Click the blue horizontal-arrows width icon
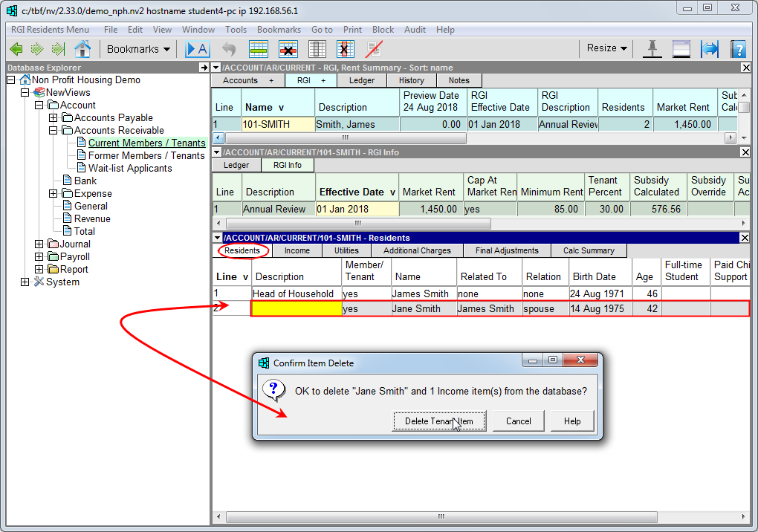Image resolution: width=758 pixels, height=532 pixels. (710, 49)
